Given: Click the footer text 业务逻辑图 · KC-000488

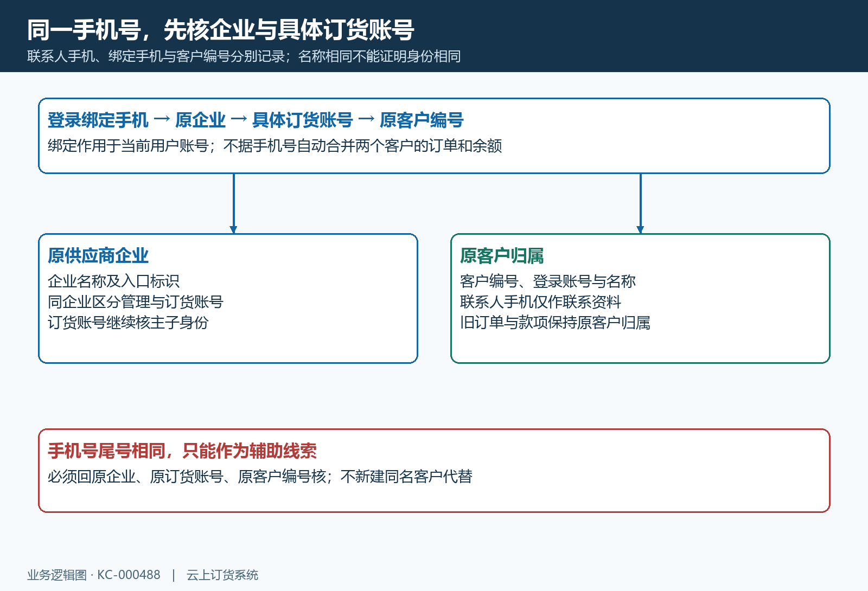Looking at the screenshot, I should pyautogui.click(x=94, y=575).
